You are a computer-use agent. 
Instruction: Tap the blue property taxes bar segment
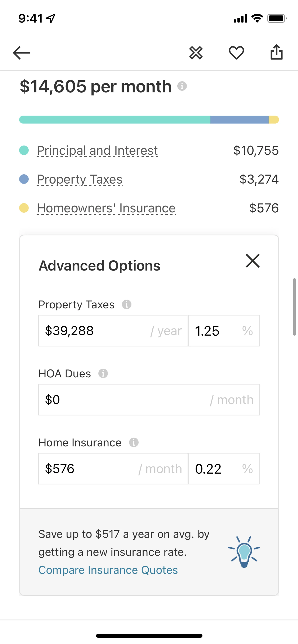pyautogui.click(x=239, y=119)
